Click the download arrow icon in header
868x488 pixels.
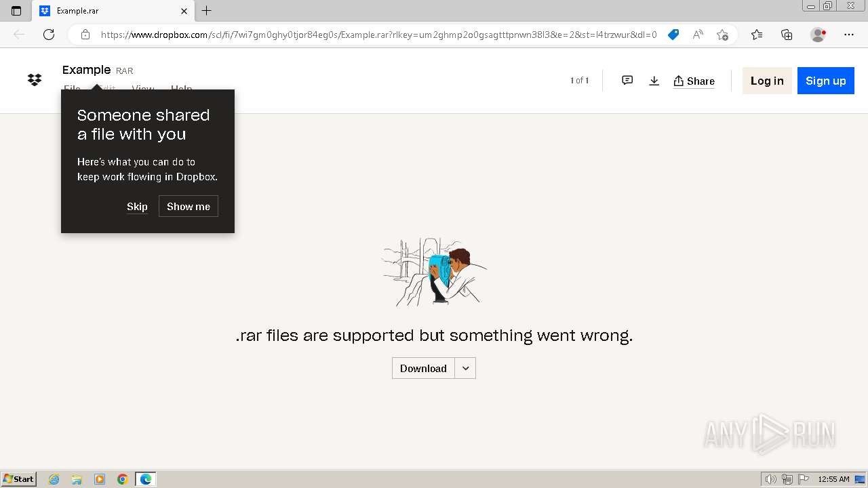[654, 81]
